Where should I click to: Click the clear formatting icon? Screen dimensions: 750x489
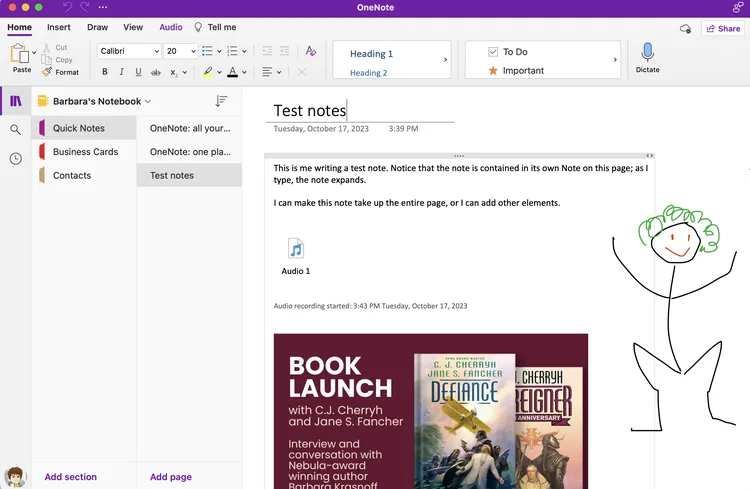point(310,51)
